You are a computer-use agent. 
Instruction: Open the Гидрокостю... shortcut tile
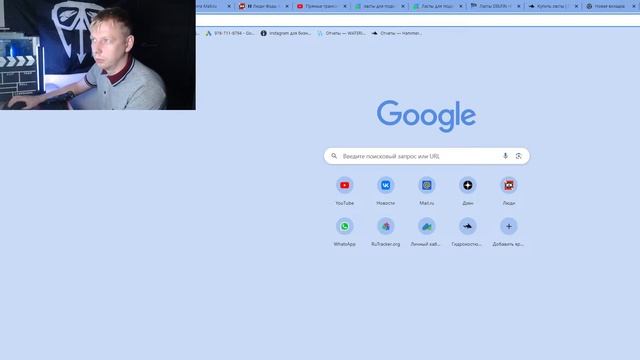(x=468, y=232)
